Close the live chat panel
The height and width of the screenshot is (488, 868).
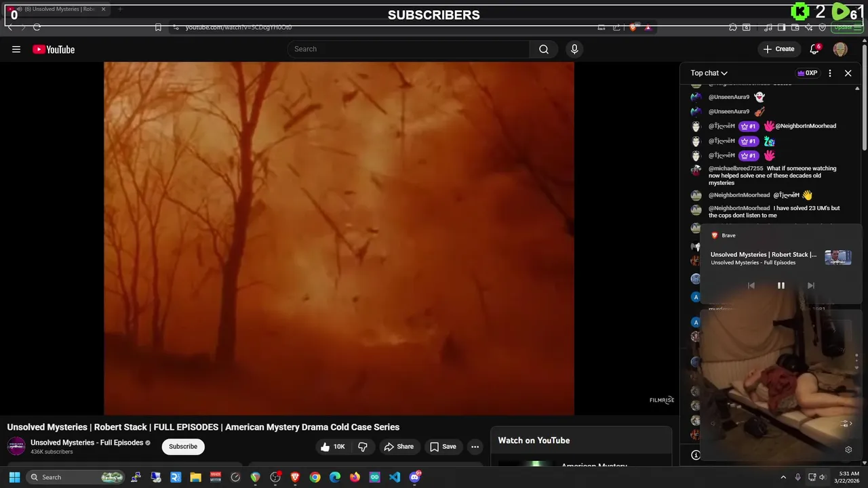848,73
